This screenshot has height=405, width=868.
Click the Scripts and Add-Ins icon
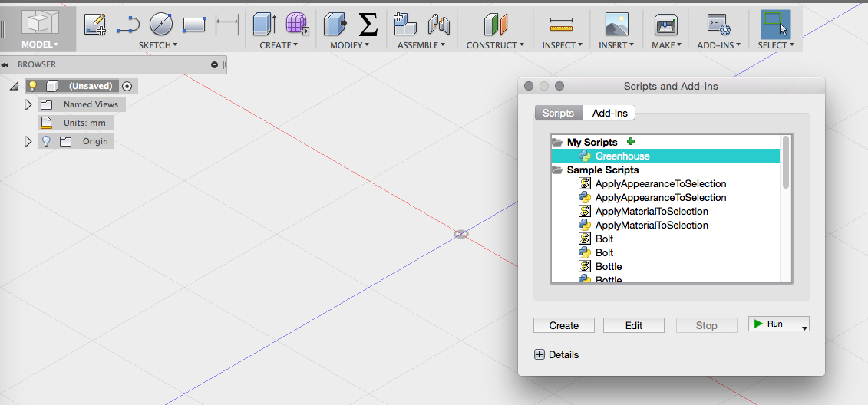[718, 25]
